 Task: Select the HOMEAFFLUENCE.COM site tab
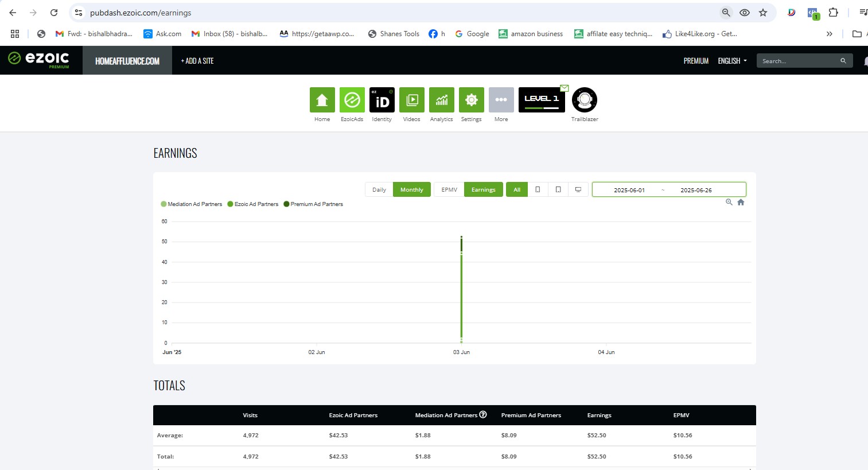127,60
